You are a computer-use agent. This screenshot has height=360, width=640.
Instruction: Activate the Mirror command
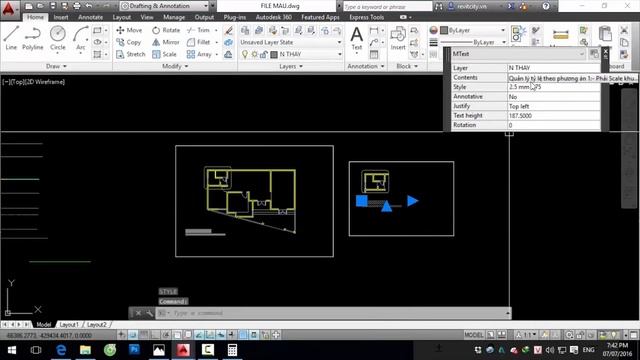[166, 42]
